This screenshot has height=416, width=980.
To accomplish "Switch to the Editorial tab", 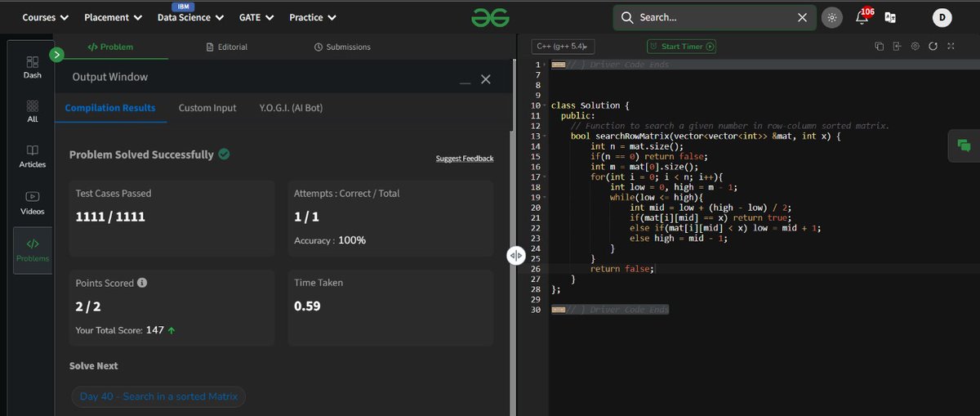I will 227,47.
